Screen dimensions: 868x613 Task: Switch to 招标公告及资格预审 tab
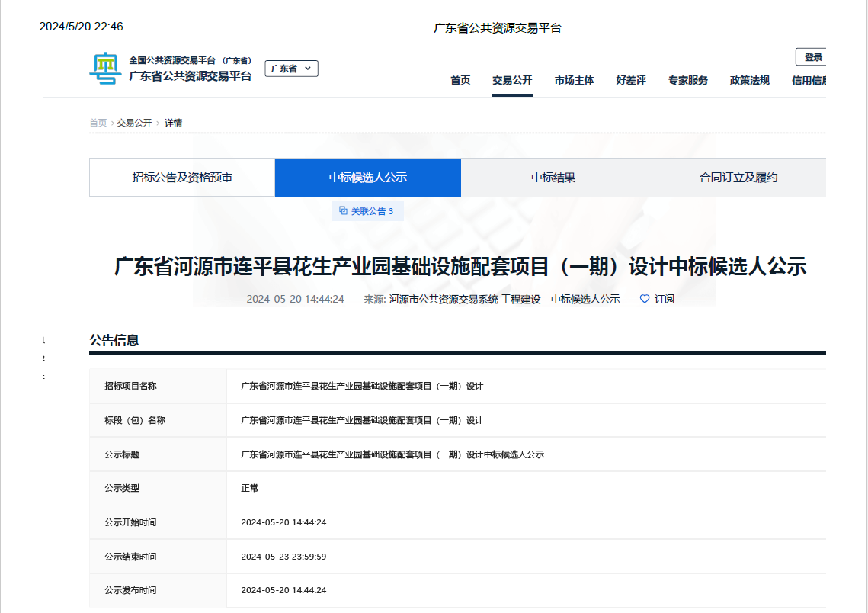pyautogui.click(x=182, y=178)
